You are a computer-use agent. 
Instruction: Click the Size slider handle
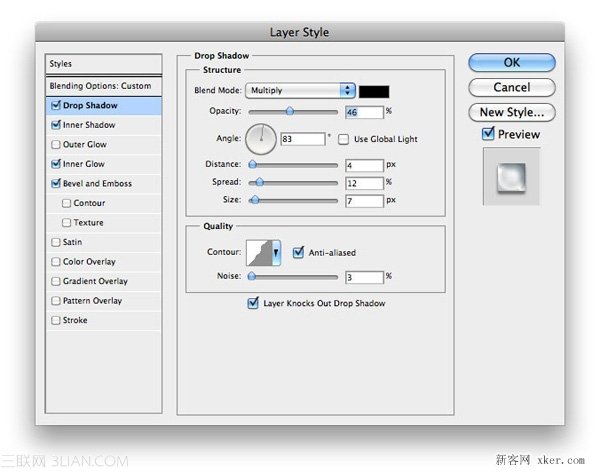pyautogui.click(x=254, y=200)
